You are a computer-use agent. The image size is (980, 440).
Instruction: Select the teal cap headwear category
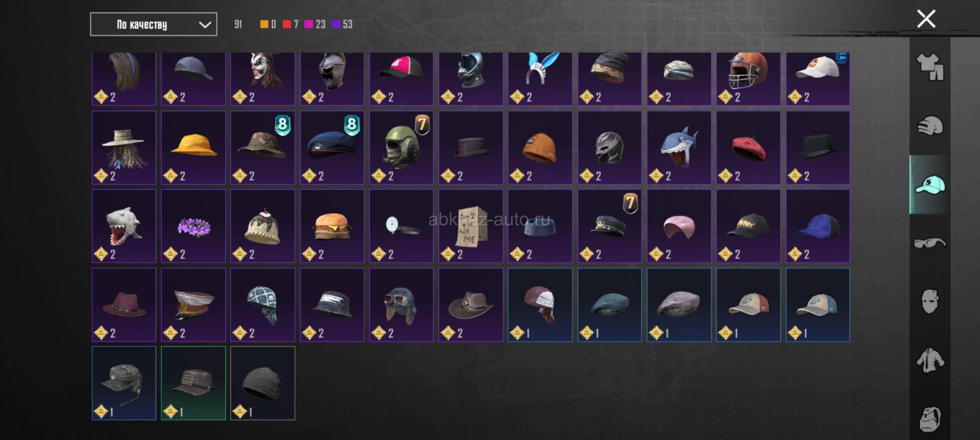pos(930,185)
